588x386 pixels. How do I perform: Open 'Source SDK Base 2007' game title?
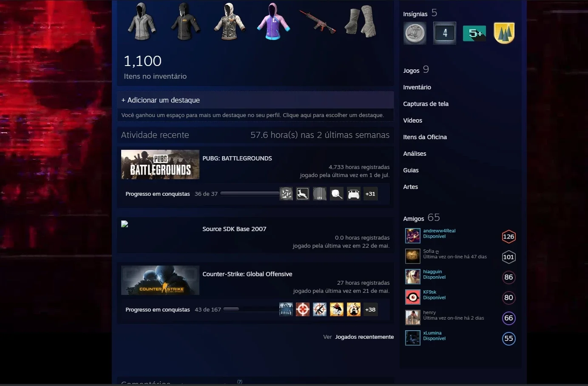point(234,229)
